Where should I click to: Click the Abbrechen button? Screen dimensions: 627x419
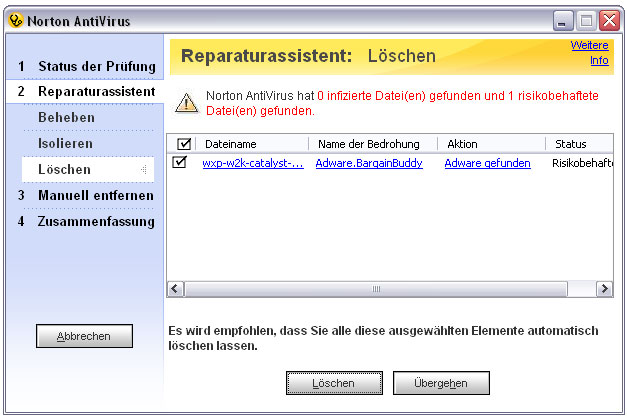(84, 336)
